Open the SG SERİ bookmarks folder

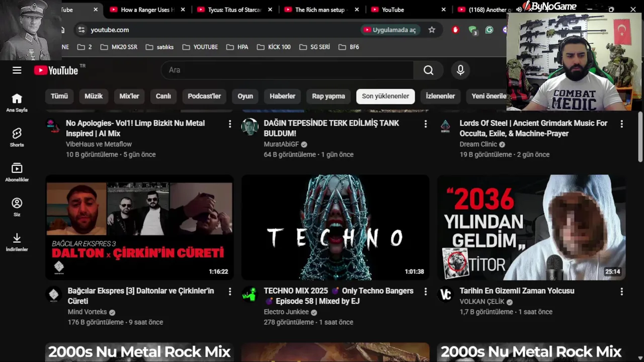pyautogui.click(x=314, y=47)
